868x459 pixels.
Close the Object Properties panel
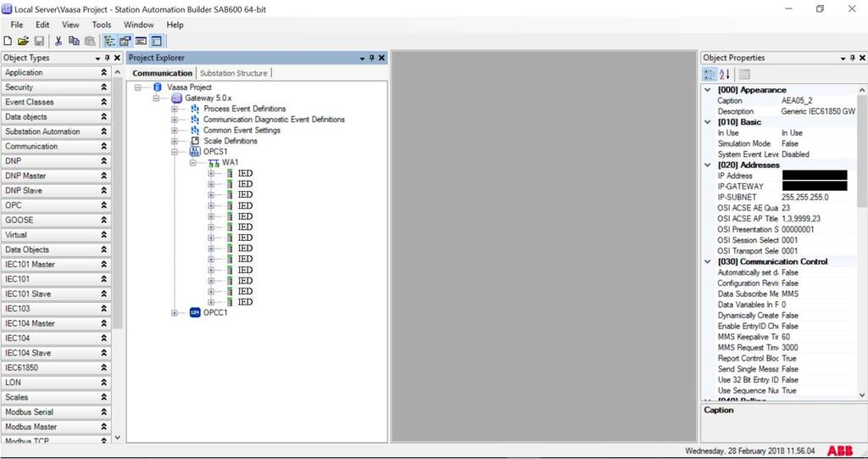click(x=861, y=58)
